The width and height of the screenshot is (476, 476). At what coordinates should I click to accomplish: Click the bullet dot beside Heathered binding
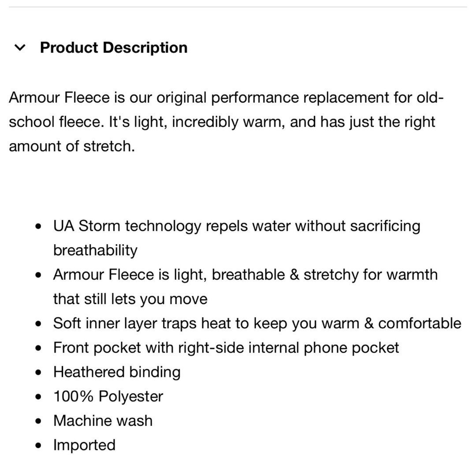38,372
